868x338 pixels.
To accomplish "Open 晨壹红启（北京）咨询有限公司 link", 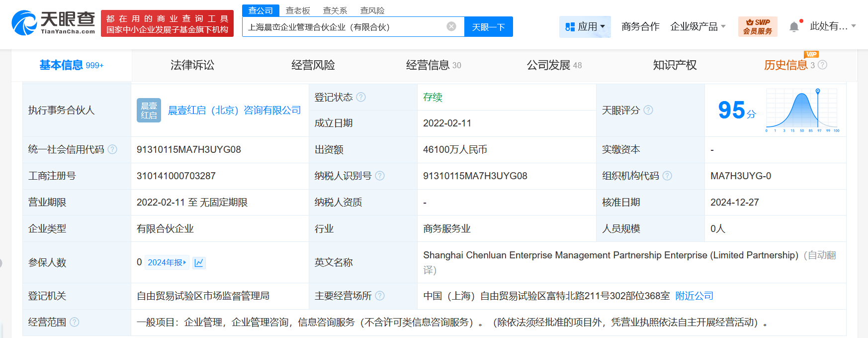I will coord(234,110).
